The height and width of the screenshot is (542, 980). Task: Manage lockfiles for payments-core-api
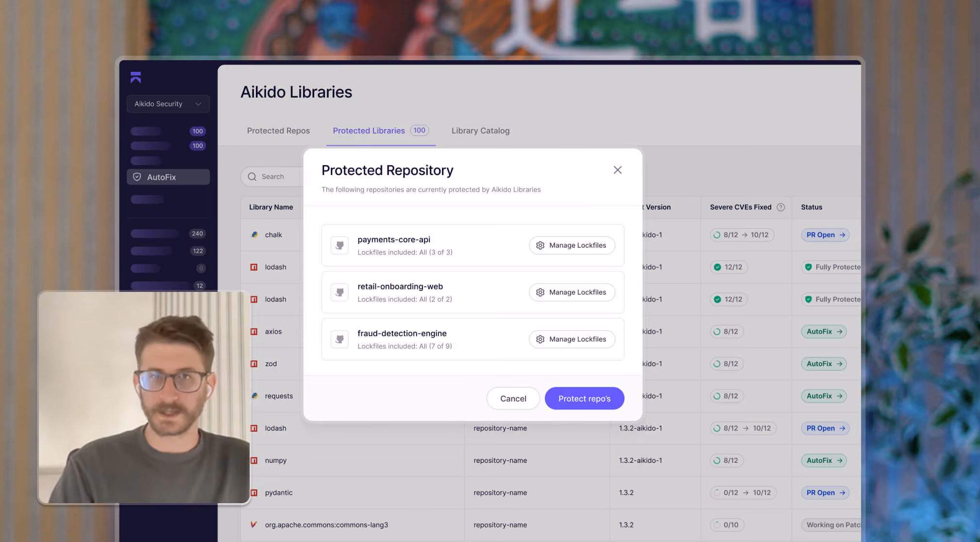coord(572,245)
